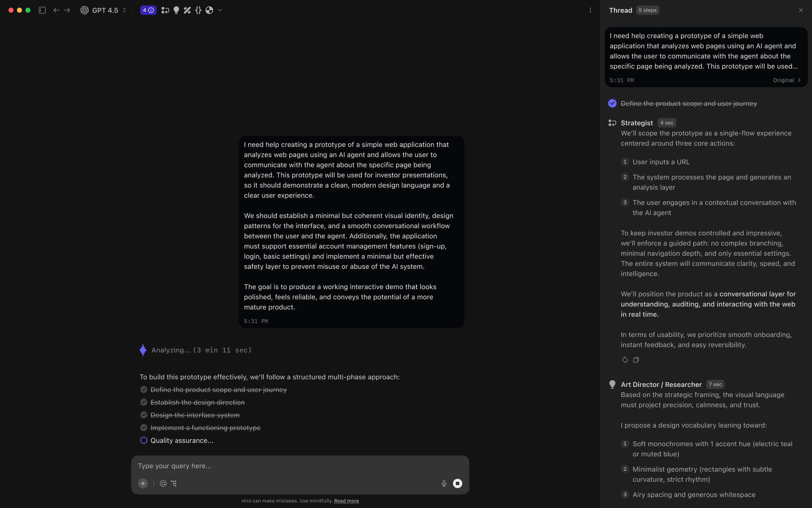The height and width of the screenshot is (508, 812).
Task: Click the microphone icon for voice input
Action: pyautogui.click(x=444, y=483)
